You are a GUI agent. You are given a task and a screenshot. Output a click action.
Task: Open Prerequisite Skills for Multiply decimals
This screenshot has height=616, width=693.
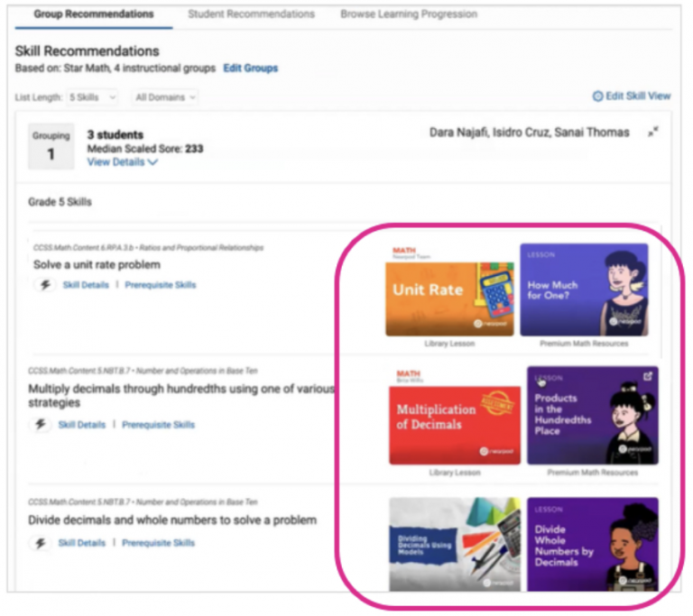[158, 425]
